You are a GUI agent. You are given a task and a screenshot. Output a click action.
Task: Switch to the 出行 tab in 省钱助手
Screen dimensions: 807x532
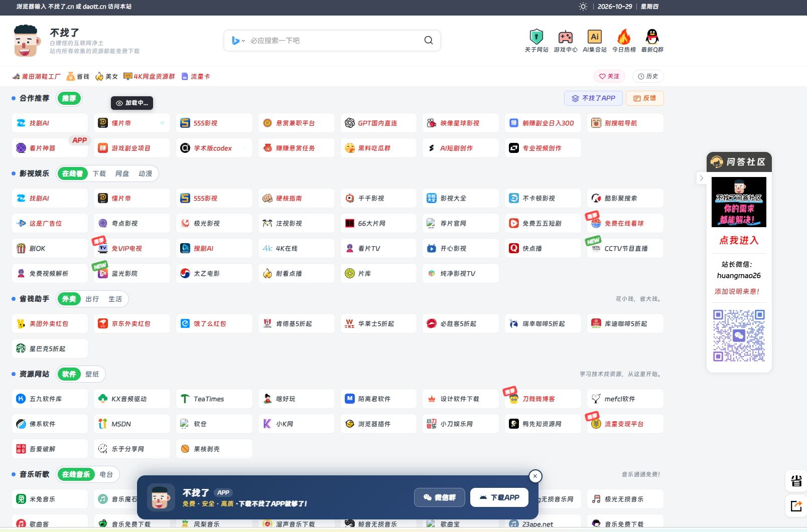pyautogui.click(x=92, y=299)
